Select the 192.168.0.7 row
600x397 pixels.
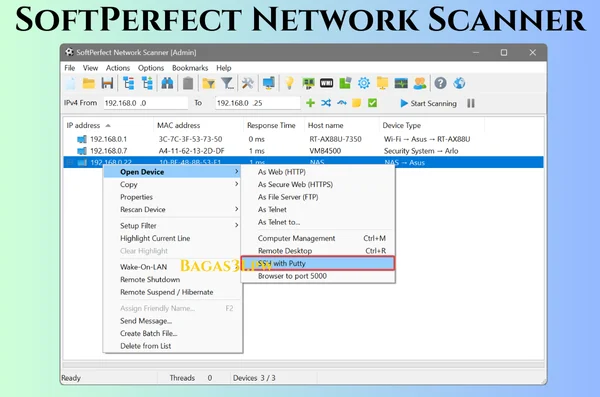click(x=303, y=151)
